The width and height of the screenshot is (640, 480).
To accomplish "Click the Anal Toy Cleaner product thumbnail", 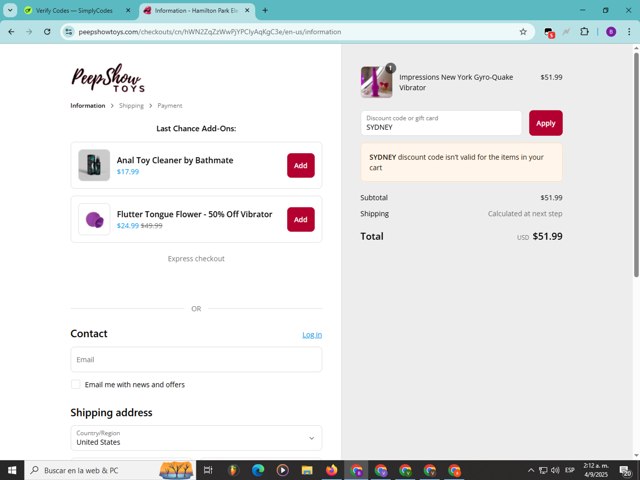I will 94,165.
